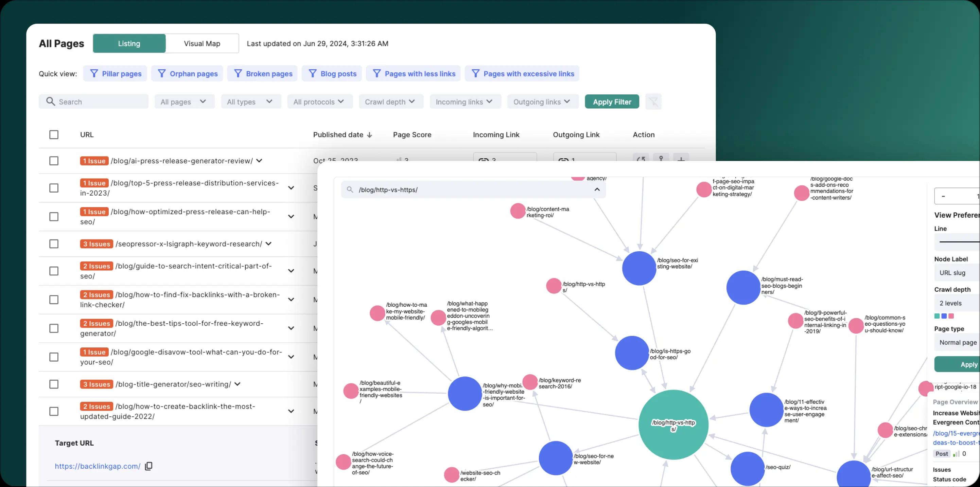Screen dimensions: 980x487
Task: Click the Pillar pages funnel icon
Action: (x=94, y=73)
